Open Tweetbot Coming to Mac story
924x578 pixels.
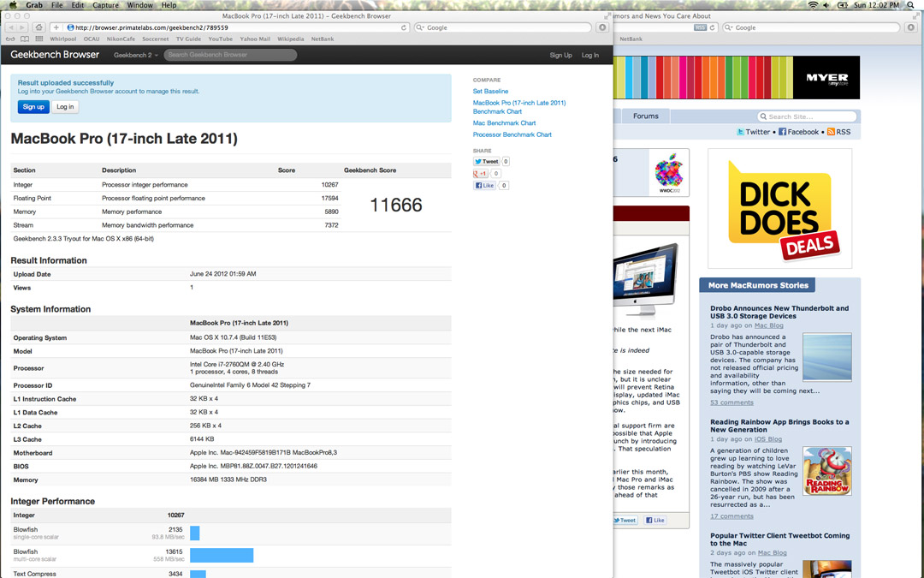pos(779,539)
